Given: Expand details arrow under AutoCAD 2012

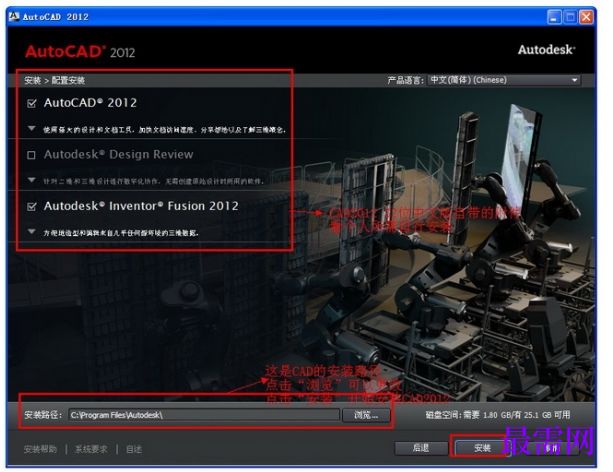Looking at the screenshot, I should coord(32,129).
